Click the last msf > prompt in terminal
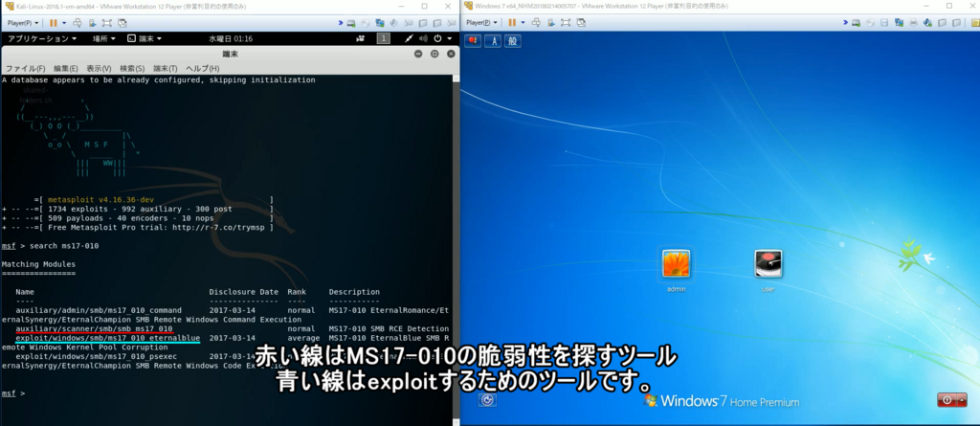This screenshot has height=426, width=980. coord(13,392)
